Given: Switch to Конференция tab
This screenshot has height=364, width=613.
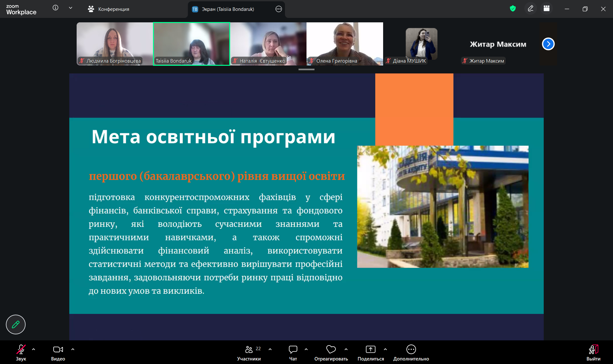Looking at the screenshot, I should 109,9.
